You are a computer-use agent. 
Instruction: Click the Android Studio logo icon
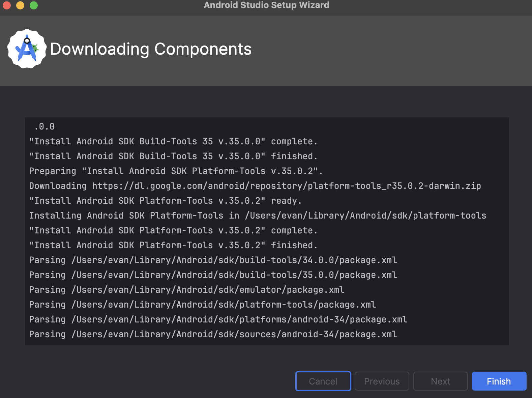point(27,49)
